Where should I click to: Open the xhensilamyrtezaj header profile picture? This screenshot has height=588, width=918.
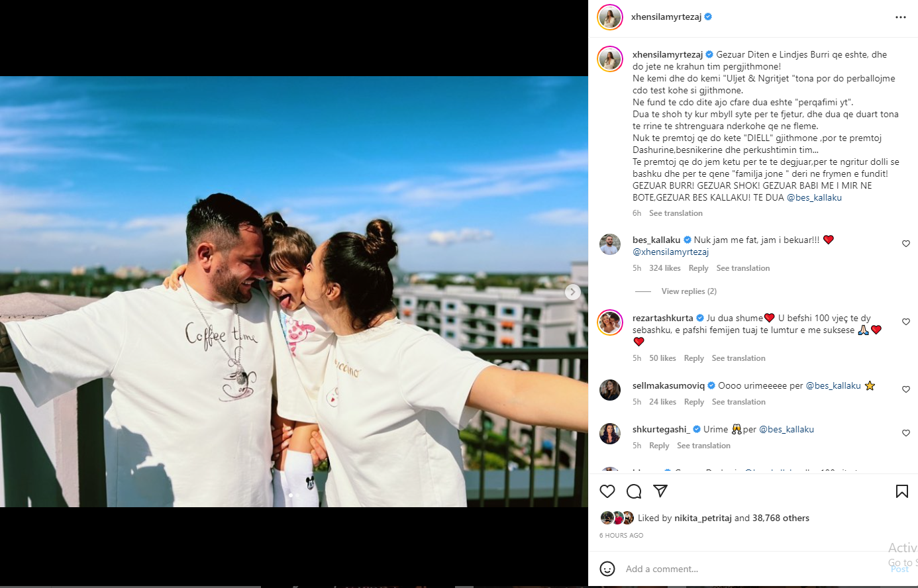click(610, 17)
